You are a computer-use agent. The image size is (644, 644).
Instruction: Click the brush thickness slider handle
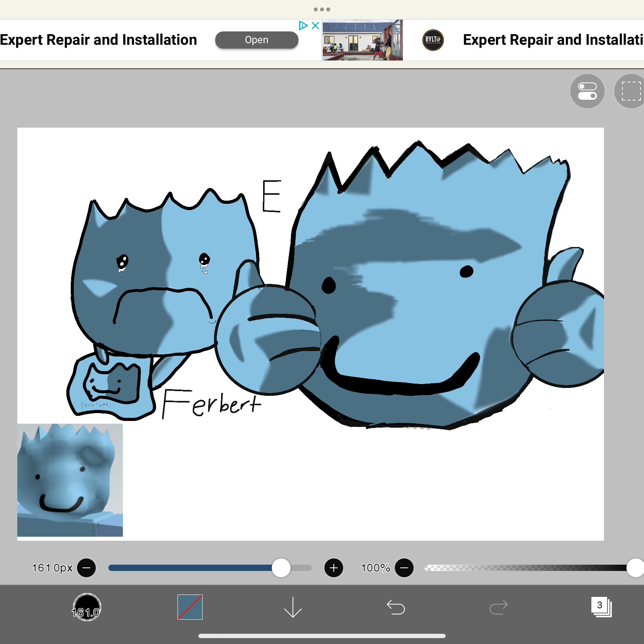(281, 568)
